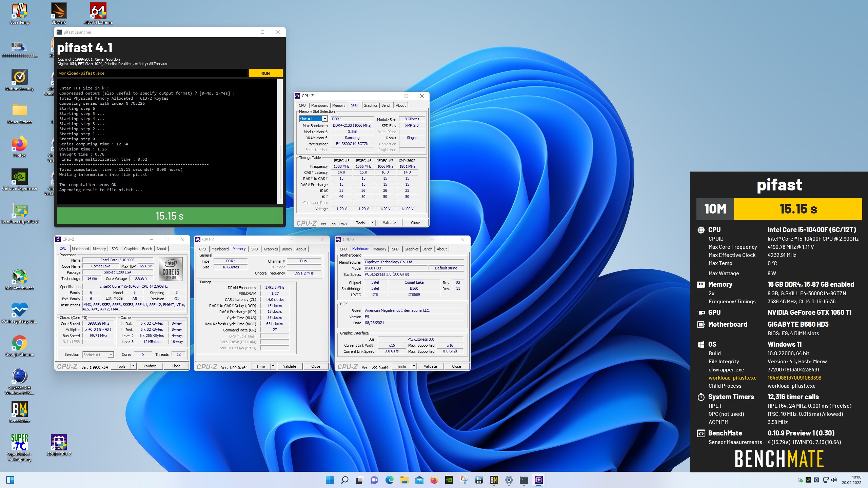
Task: Open TechPowerUp GPU-Z desktop icon
Action: click(20, 213)
